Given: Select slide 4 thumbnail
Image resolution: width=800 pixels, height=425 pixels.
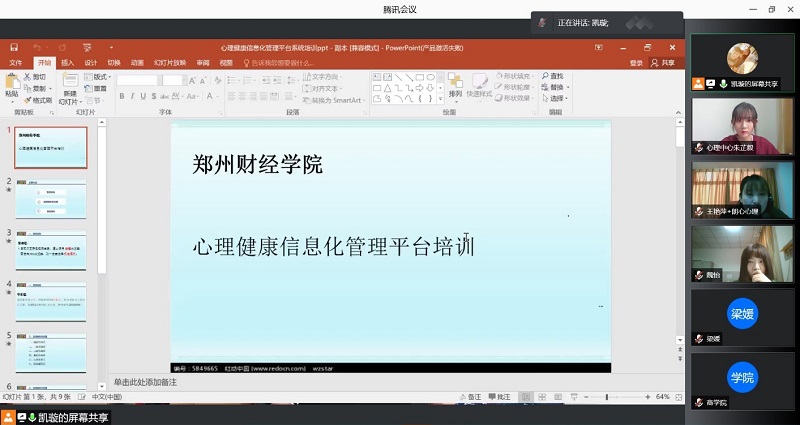Looking at the screenshot, I should pos(51,302).
